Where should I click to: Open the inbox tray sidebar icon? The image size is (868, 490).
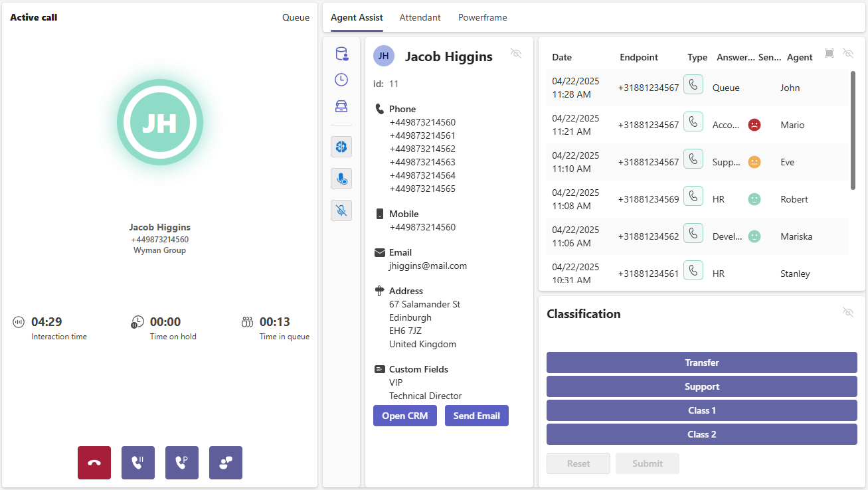(341, 106)
